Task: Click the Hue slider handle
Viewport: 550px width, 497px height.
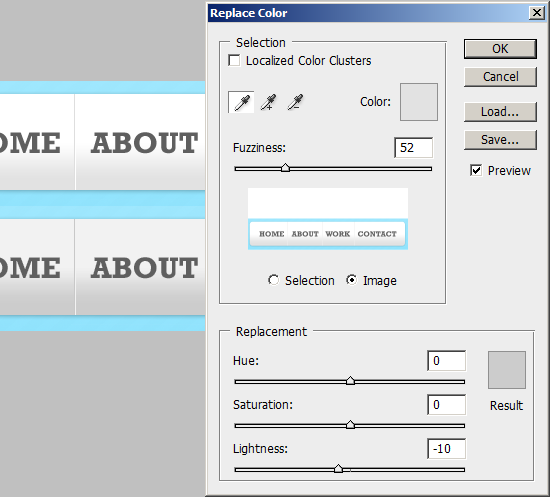Action: (x=350, y=381)
